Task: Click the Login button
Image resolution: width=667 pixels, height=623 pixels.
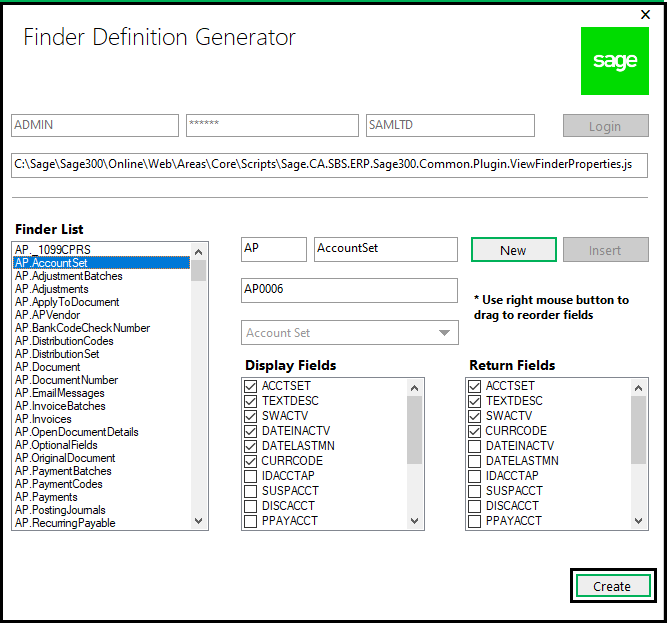Action: pos(606,125)
